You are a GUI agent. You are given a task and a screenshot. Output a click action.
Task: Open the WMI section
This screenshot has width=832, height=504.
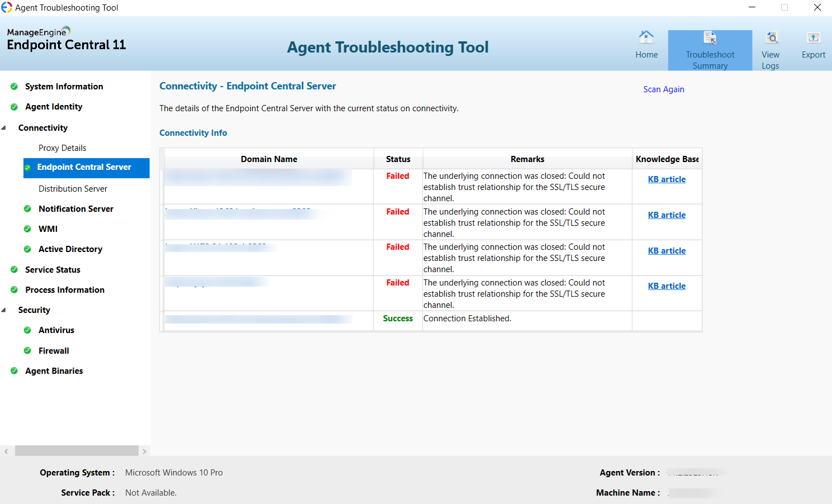[48, 229]
